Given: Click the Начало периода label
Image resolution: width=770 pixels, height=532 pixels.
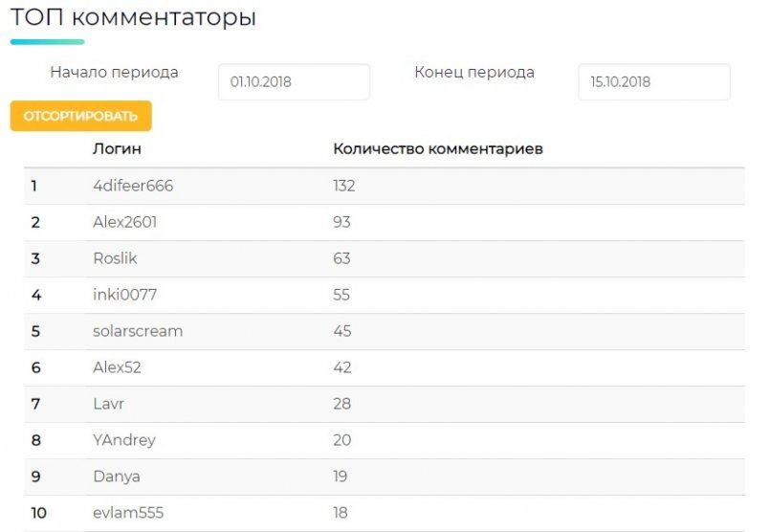Looking at the screenshot, I should click(x=114, y=72).
